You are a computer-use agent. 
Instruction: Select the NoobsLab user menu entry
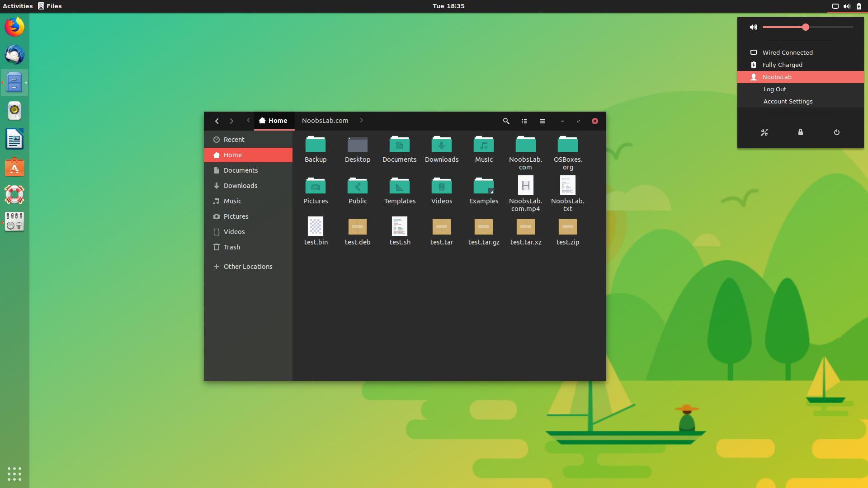tap(778, 77)
